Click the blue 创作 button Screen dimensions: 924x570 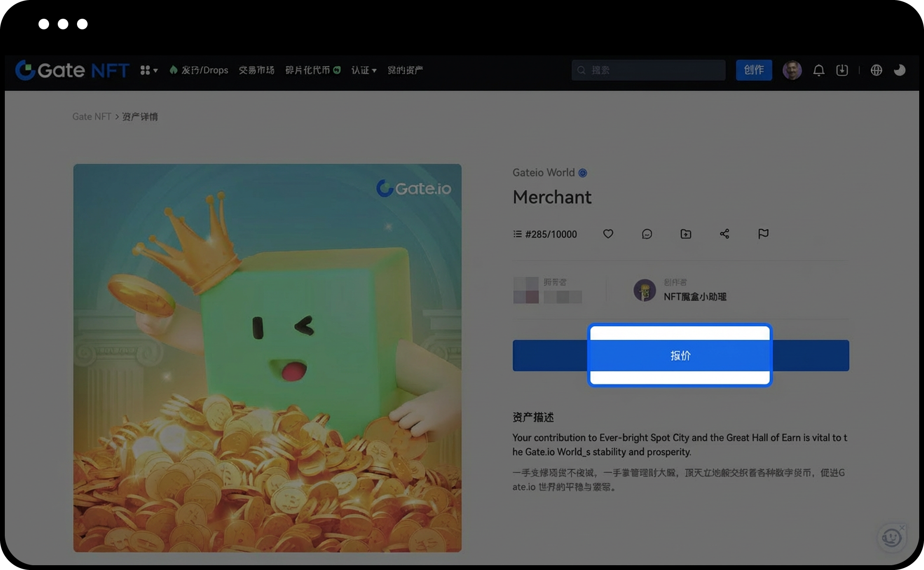(x=754, y=70)
